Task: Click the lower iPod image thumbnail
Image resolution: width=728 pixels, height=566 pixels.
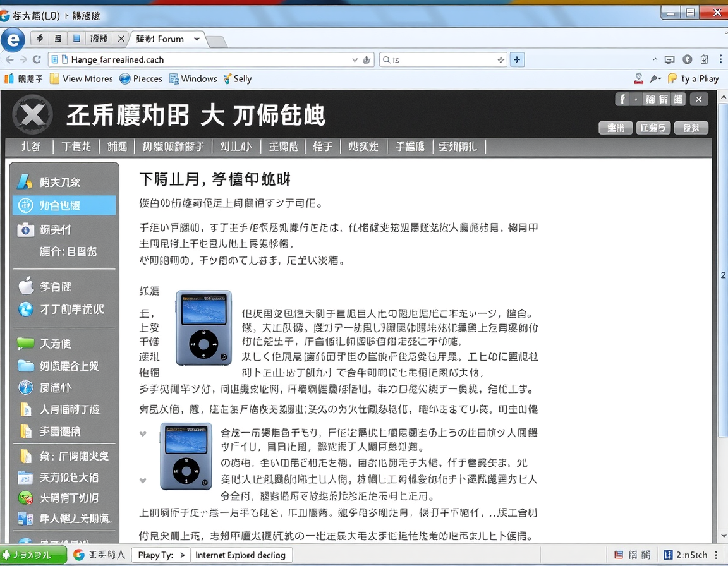Action: 186,456
